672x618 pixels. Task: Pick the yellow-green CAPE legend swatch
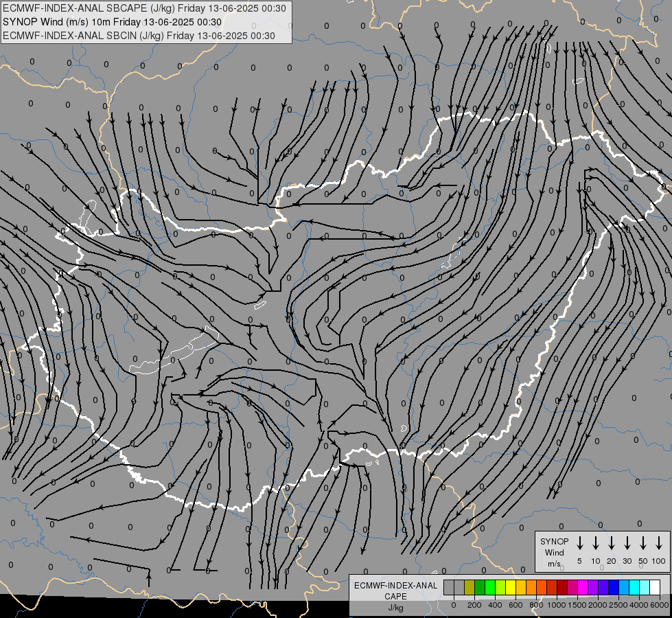500,587
